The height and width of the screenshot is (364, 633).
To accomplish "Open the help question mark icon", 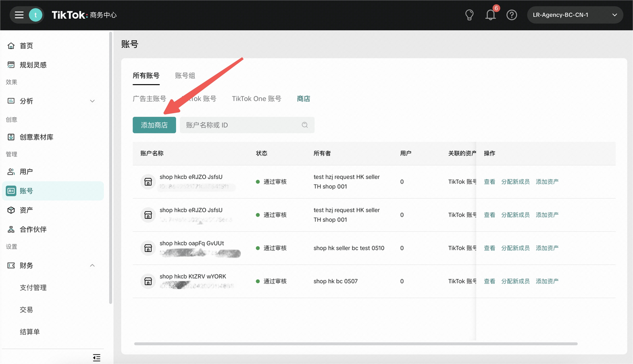I will click(x=512, y=15).
